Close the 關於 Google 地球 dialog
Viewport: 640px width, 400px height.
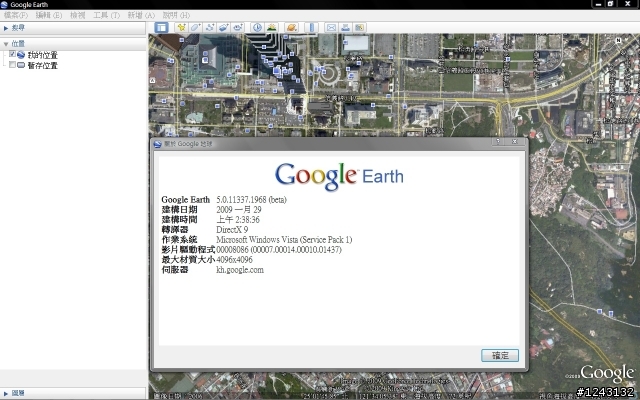coord(514,142)
